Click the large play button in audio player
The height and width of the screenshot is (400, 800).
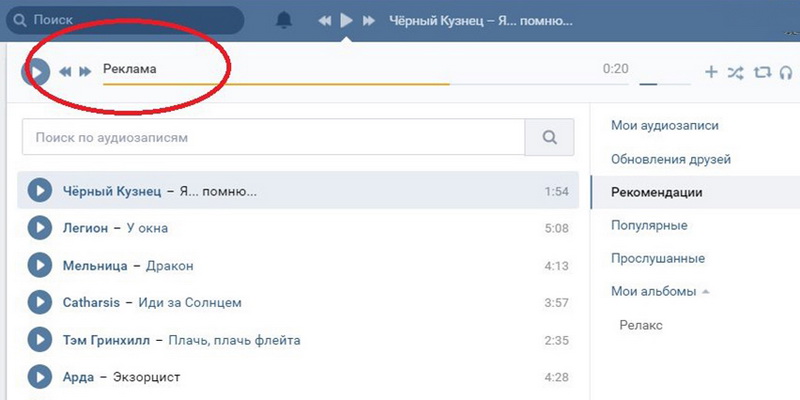click(x=35, y=72)
